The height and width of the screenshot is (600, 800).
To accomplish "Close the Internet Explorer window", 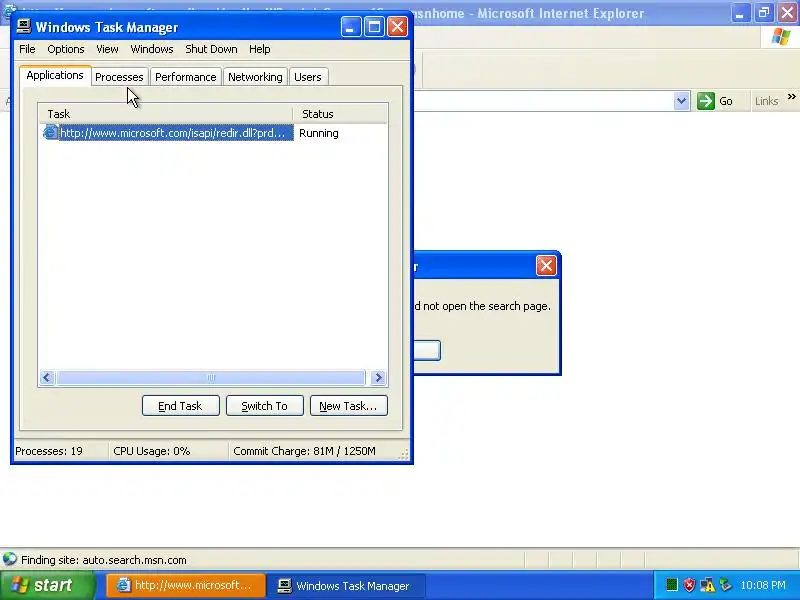I will click(x=787, y=13).
